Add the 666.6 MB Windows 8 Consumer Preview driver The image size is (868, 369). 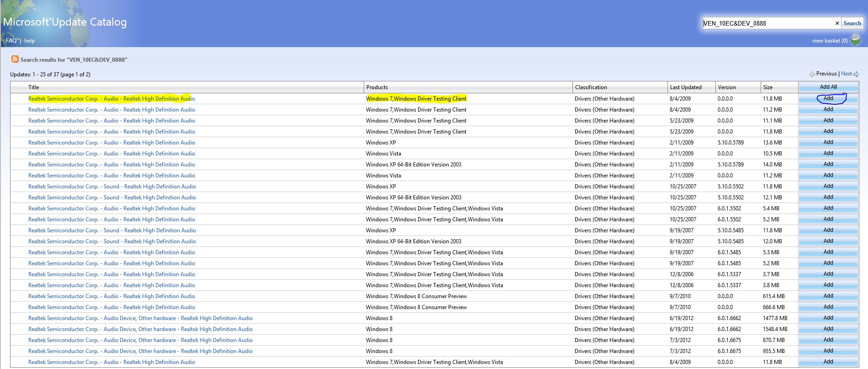click(828, 307)
